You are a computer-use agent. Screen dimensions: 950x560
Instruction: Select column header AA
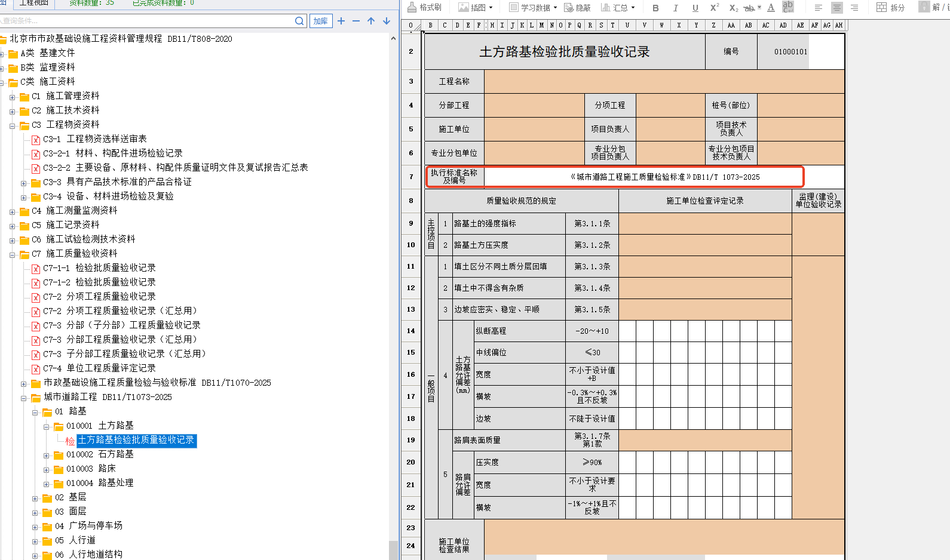pyautogui.click(x=731, y=25)
